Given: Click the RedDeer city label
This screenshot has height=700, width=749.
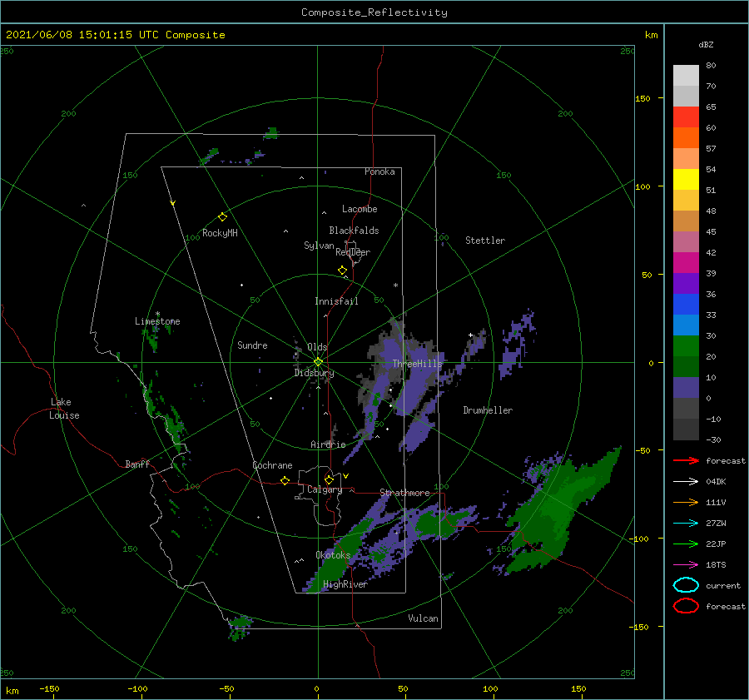Looking at the screenshot, I should pyautogui.click(x=353, y=252).
